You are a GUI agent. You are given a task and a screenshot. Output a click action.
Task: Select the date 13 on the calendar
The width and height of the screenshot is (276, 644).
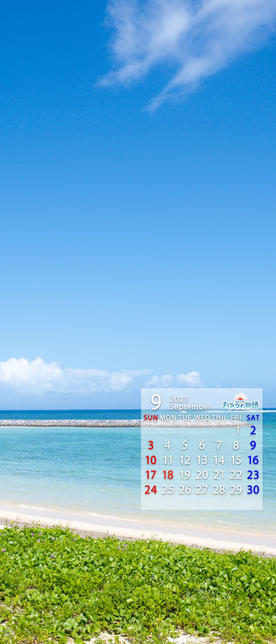coord(202,460)
